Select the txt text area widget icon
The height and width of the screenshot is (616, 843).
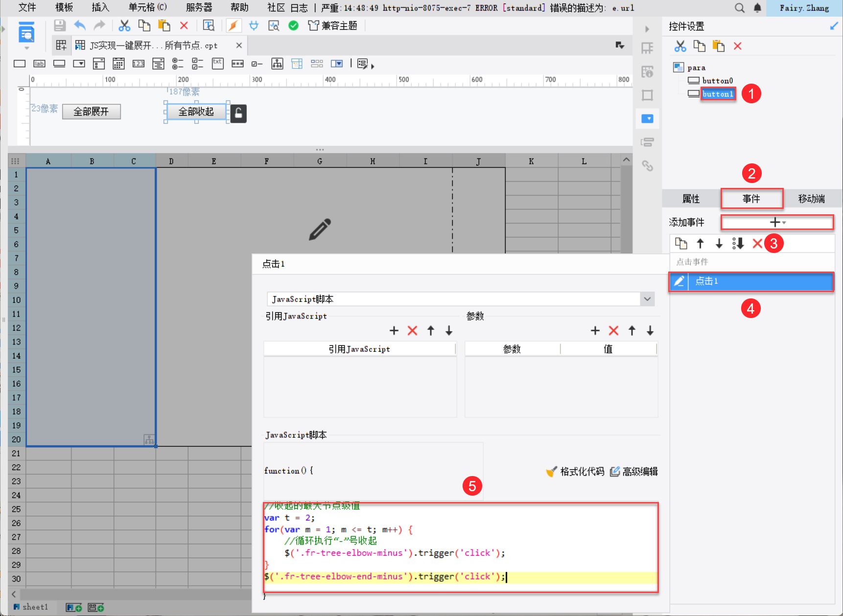[x=217, y=64]
